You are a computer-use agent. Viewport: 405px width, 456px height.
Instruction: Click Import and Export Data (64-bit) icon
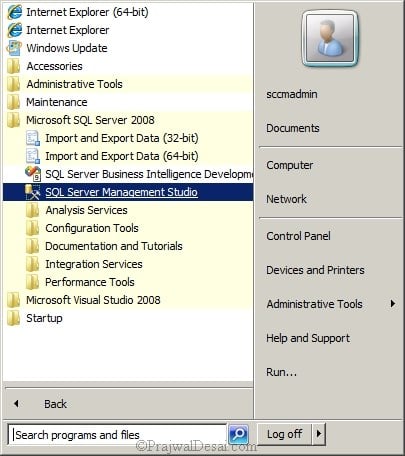tap(33, 156)
